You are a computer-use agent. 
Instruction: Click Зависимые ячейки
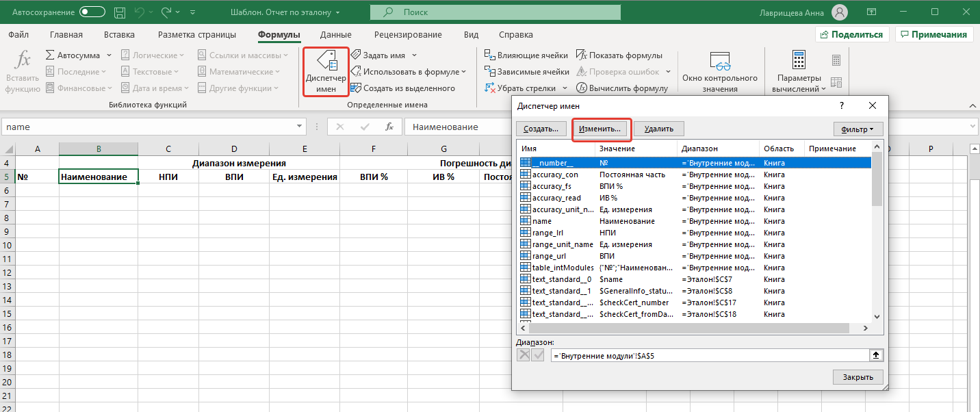[527, 72]
